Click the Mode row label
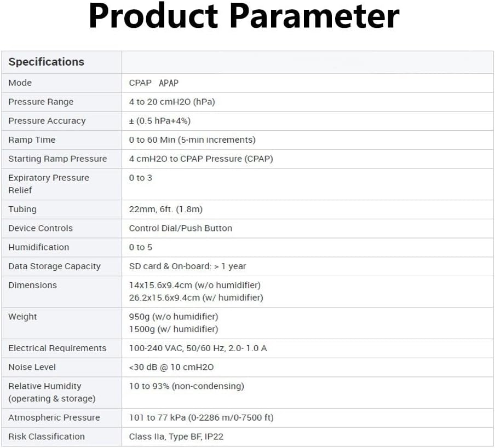 20,83
